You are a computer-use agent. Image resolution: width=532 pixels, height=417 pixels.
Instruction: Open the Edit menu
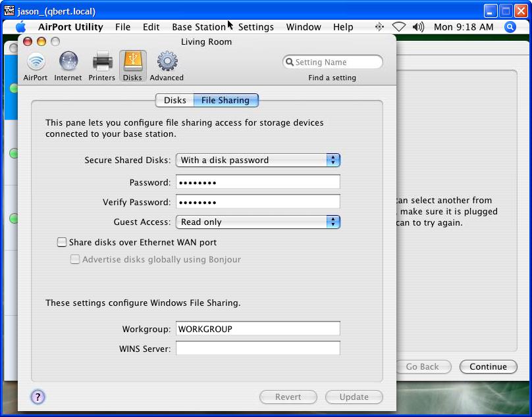click(x=151, y=27)
